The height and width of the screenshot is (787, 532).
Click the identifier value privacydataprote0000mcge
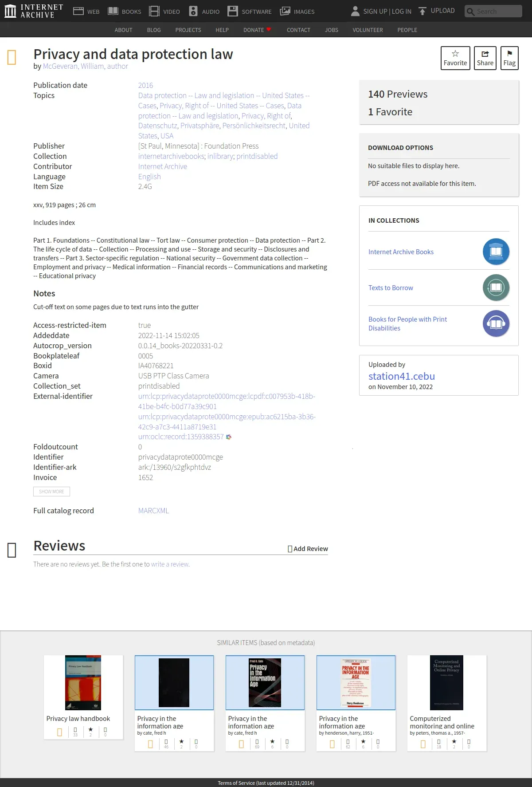point(180,457)
